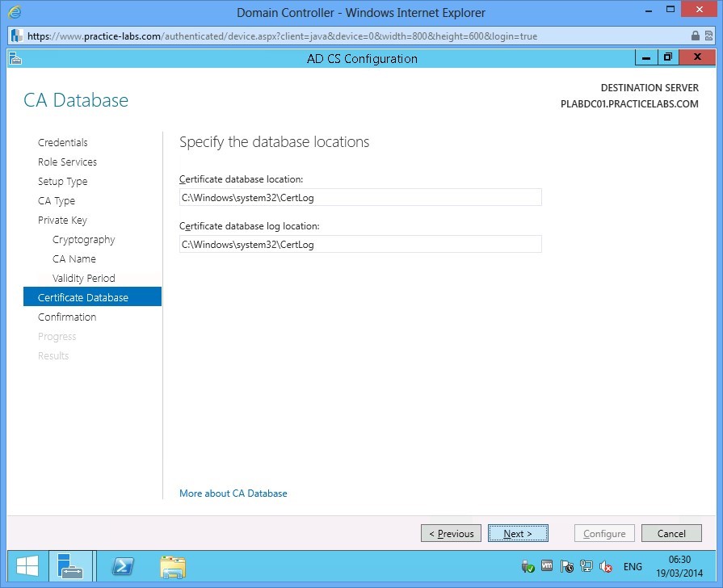Open the More about CA Database link
This screenshot has width=723, height=588.
pos(233,493)
